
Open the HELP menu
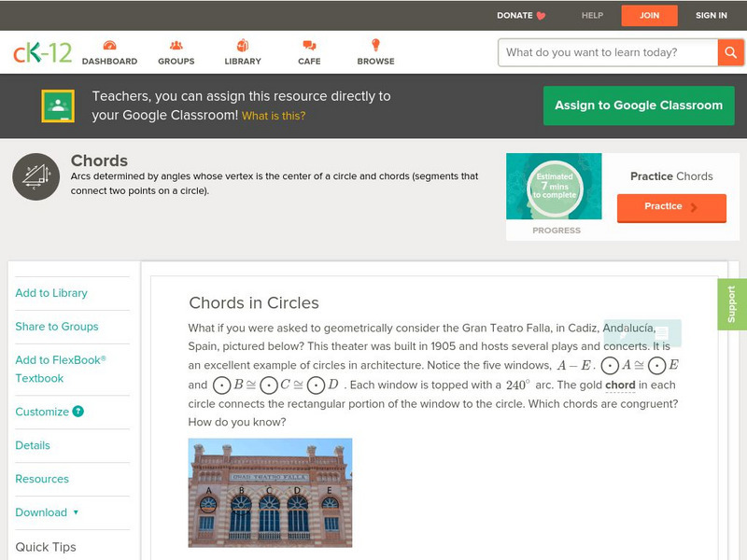click(x=592, y=15)
